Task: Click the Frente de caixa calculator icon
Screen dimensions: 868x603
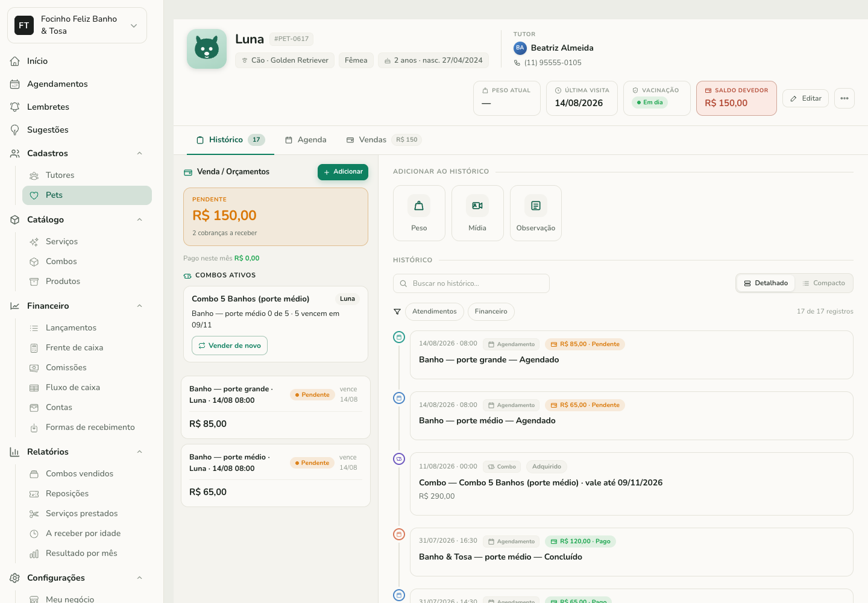Action: tap(34, 348)
